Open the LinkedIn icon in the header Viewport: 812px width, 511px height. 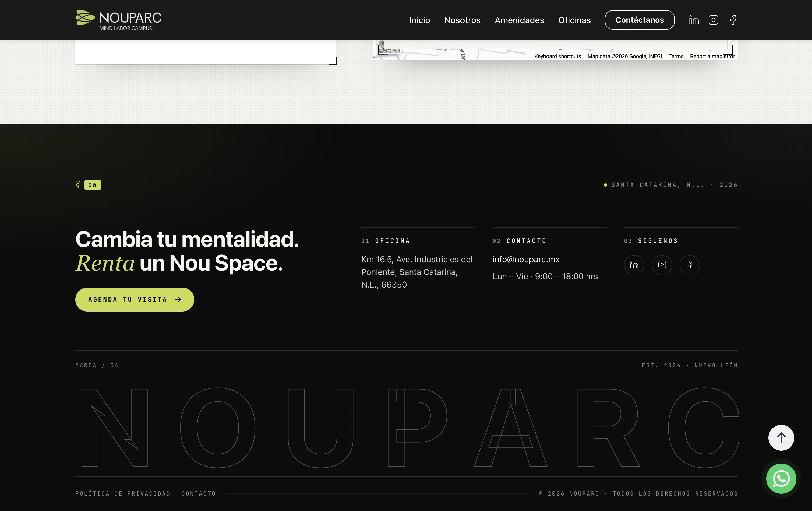694,20
